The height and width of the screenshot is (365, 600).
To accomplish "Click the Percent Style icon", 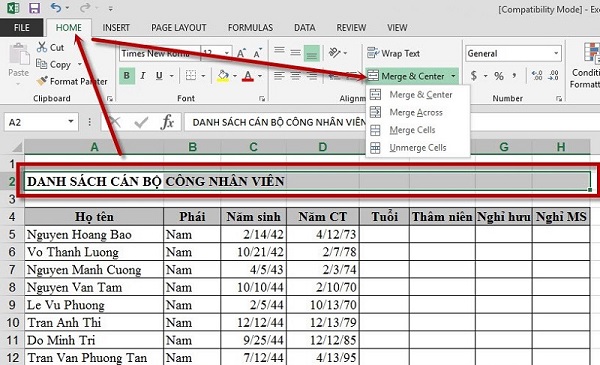I will [x=499, y=76].
